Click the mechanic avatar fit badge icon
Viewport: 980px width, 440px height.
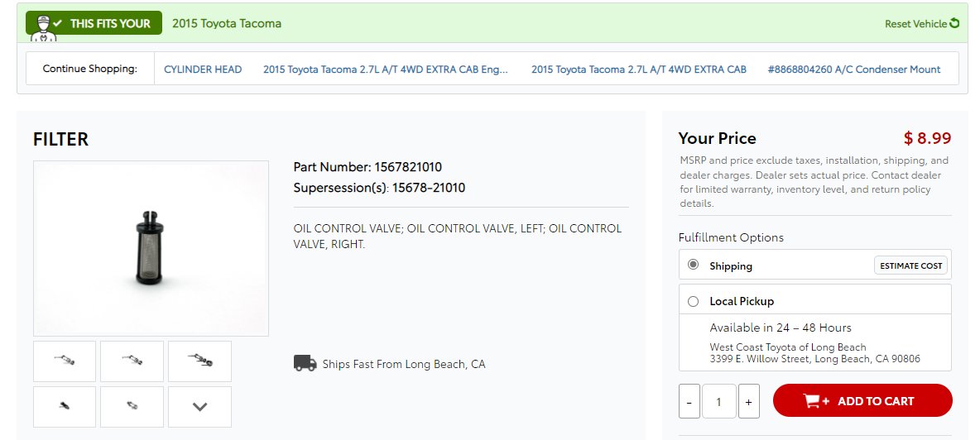(x=43, y=28)
